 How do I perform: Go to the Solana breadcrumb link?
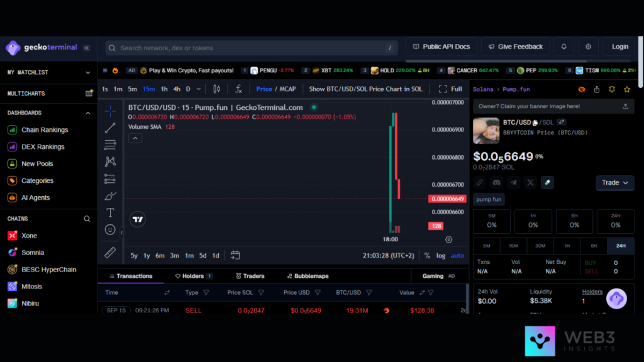pos(483,89)
